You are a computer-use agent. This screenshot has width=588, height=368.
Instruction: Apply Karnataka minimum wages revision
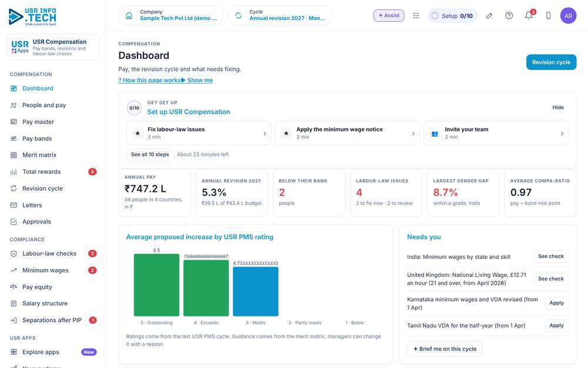click(556, 303)
